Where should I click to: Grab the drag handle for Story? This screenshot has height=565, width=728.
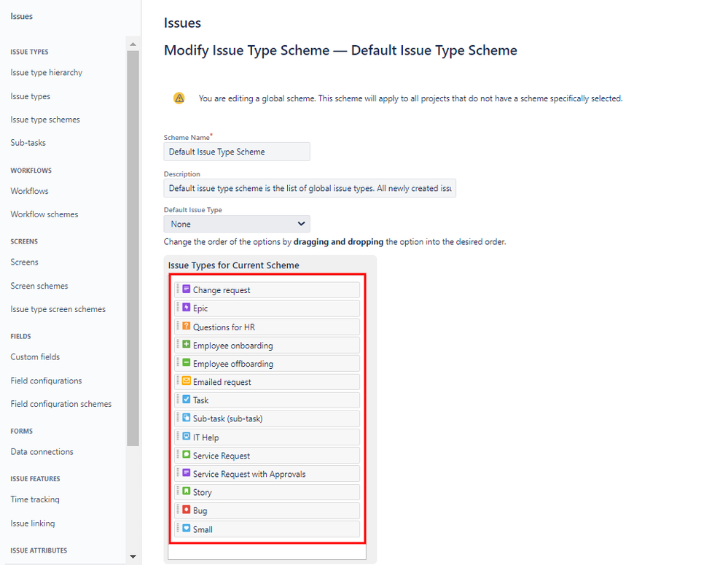[178, 491]
